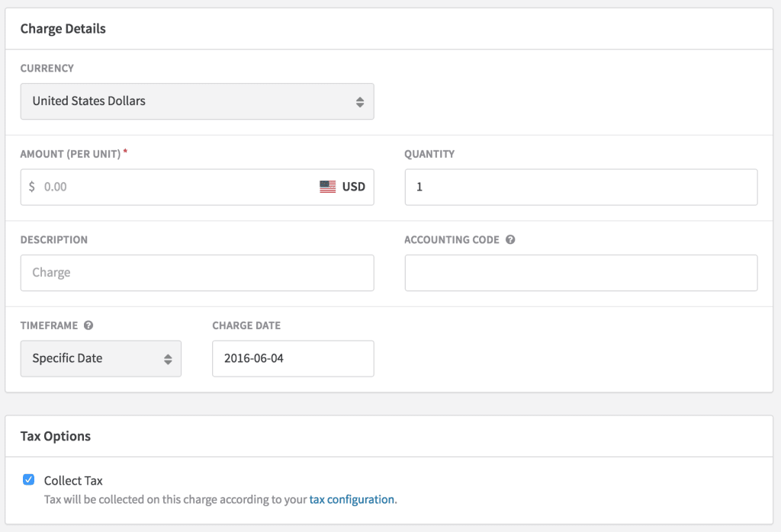Click the Accounting Code help question icon

click(510, 239)
